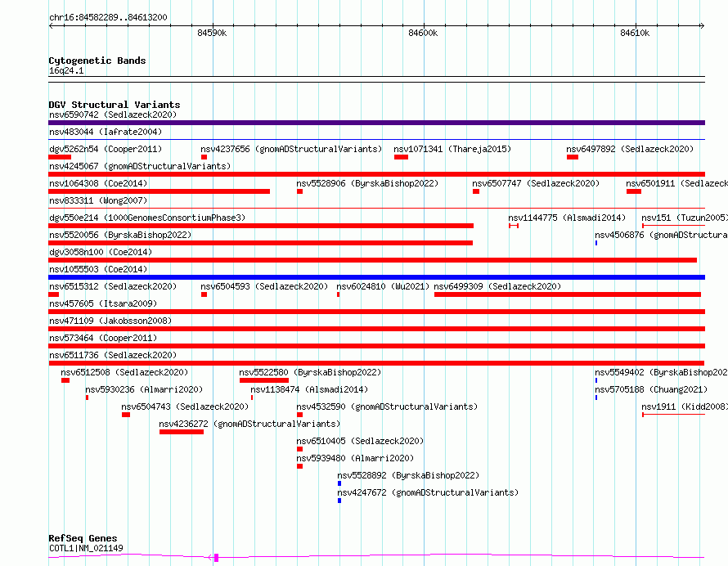
Task: Select the red bar under nsv1064308
Action: tap(160, 191)
